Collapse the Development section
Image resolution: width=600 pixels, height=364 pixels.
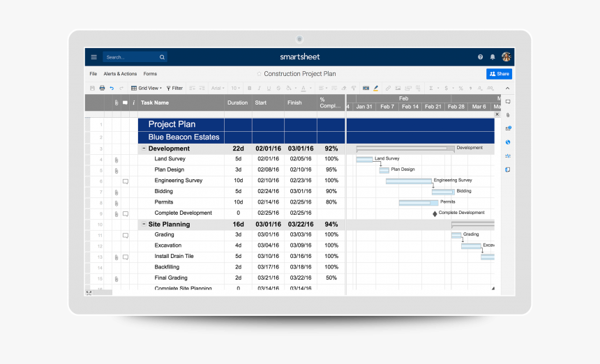point(144,149)
